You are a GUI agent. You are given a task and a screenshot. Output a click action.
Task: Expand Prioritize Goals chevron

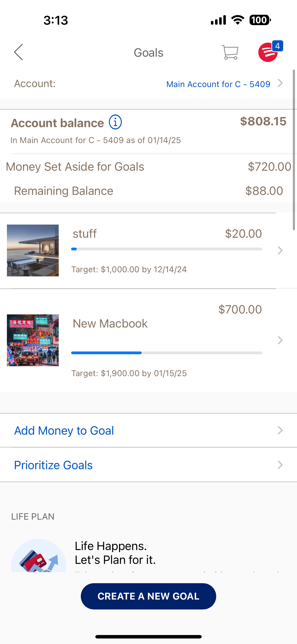[x=280, y=465]
